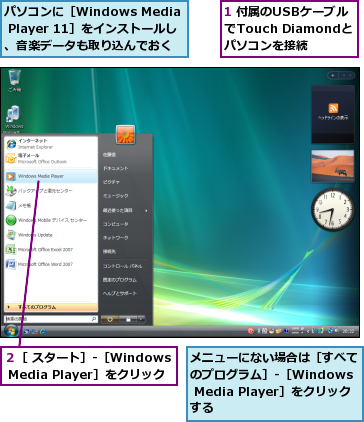The width and height of the screenshot is (364, 422).
Task: Click the Start orb on the taskbar
Action: click(x=11, y=331)
